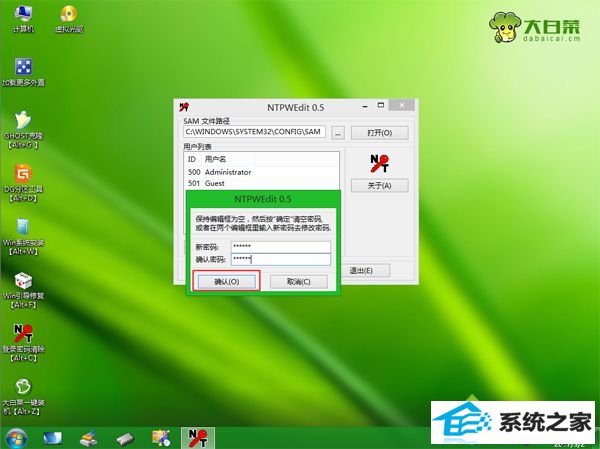The image size is (600, 449).
Task: Close the NTPWEdit main window
Action: point(402,105)
